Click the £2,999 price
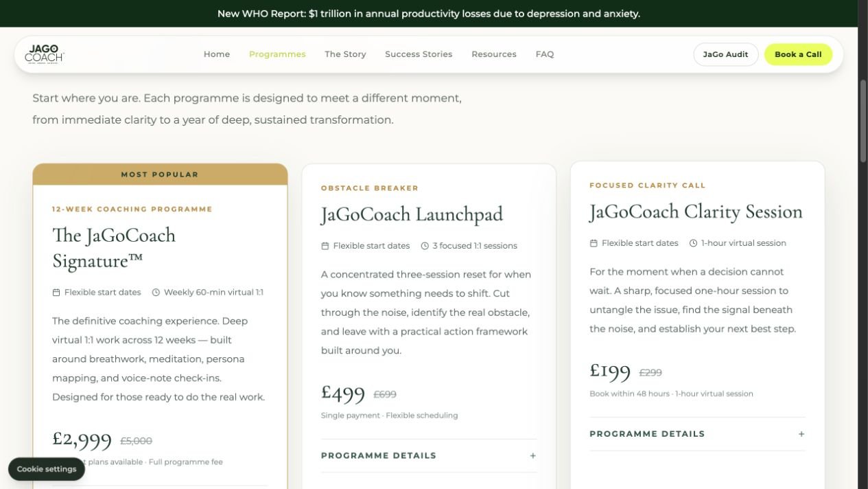Screen dimensions: 868x489 tap(82, 440)
